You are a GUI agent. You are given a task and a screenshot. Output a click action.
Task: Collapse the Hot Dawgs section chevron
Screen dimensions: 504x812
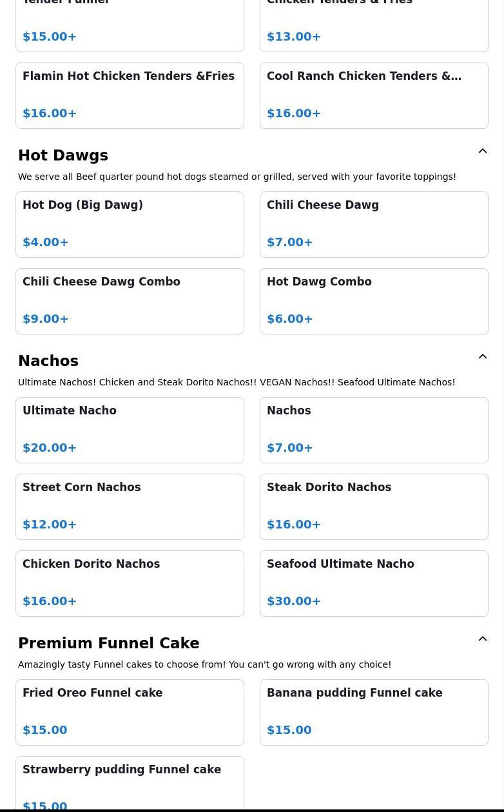482,151
